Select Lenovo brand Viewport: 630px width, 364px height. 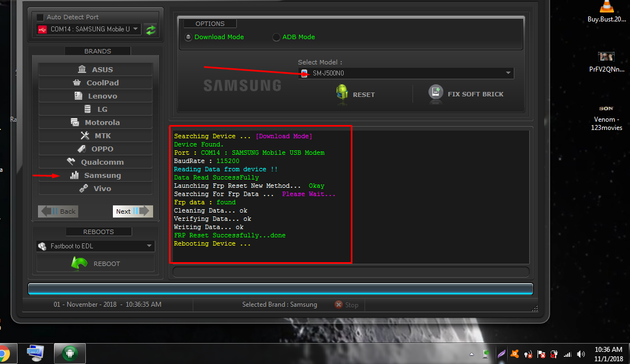(x=95, y=96)
